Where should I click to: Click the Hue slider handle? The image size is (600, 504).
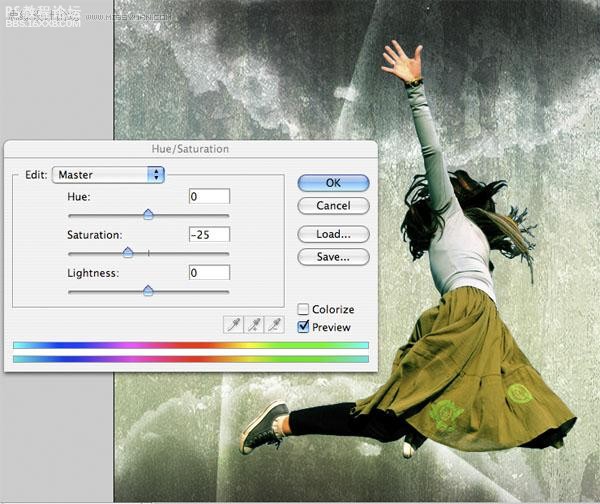pos(148,214)
